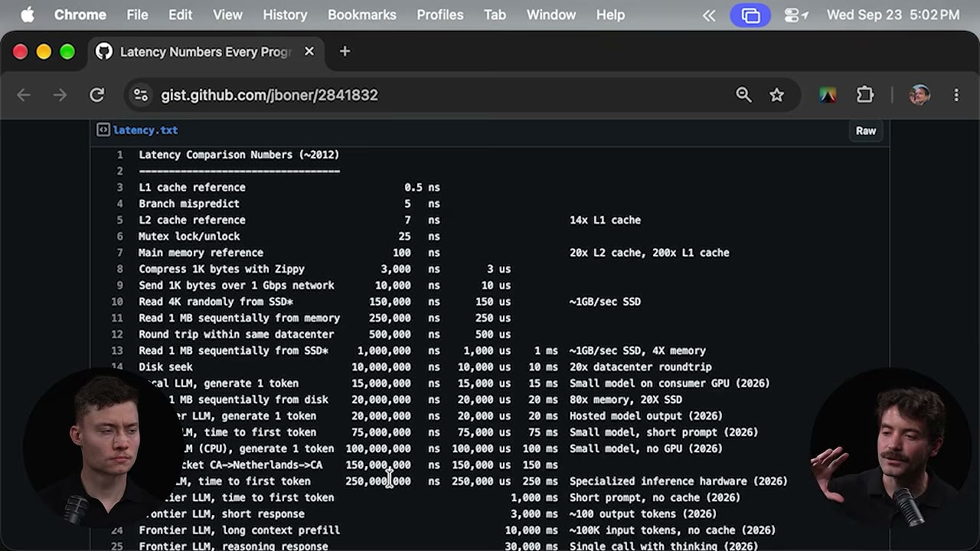Click the 'Mutex lock/unlock' line
The image size is (980, 551).
pos(189,236)
